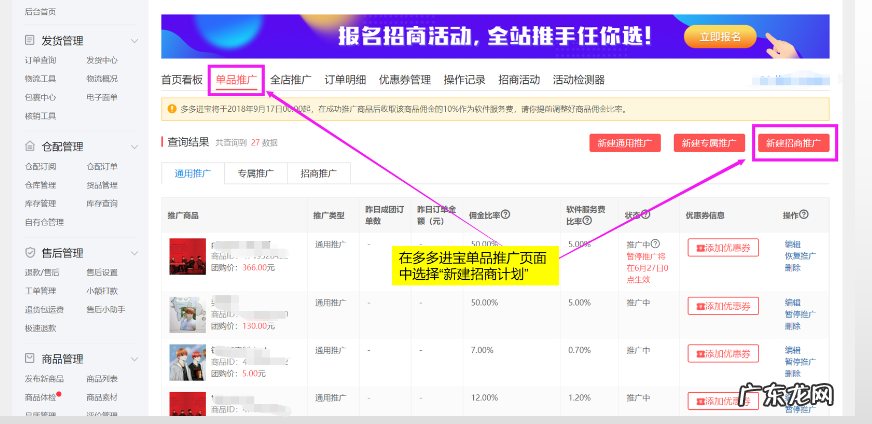
Task: Click the orange warning icon in the notice bar
Action: 172,109
